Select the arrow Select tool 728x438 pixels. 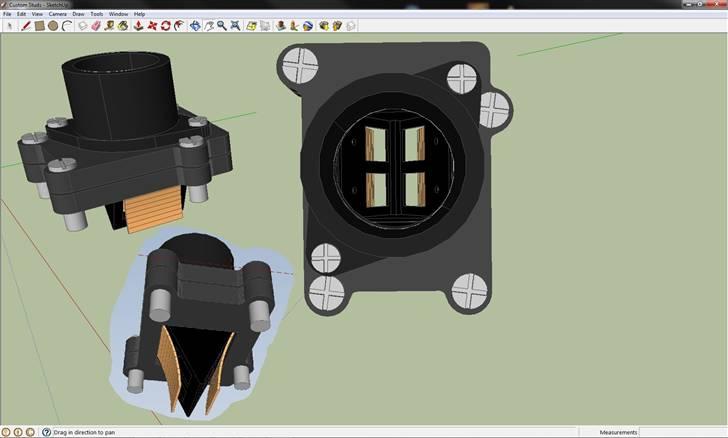[9, 25]
